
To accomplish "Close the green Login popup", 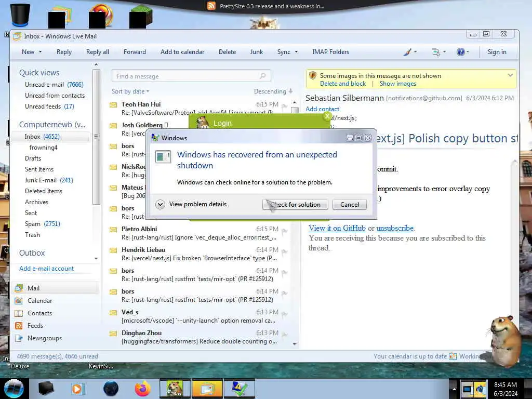I will click(x=327, y=116).
